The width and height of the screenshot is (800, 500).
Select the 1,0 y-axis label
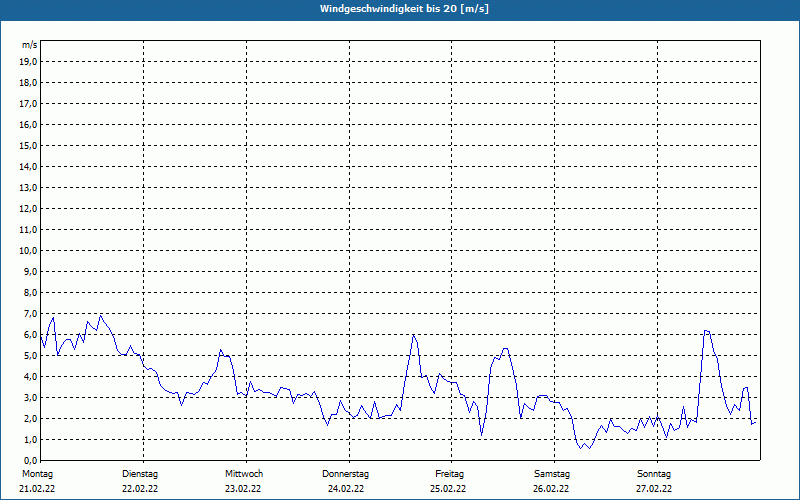coord(30,439)
